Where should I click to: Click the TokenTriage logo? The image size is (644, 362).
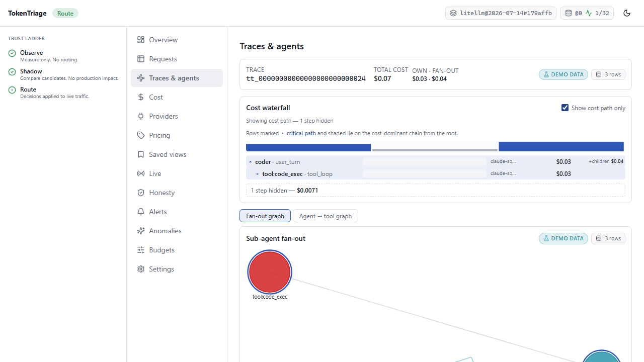pyautogui.click(x=27, y=13)
